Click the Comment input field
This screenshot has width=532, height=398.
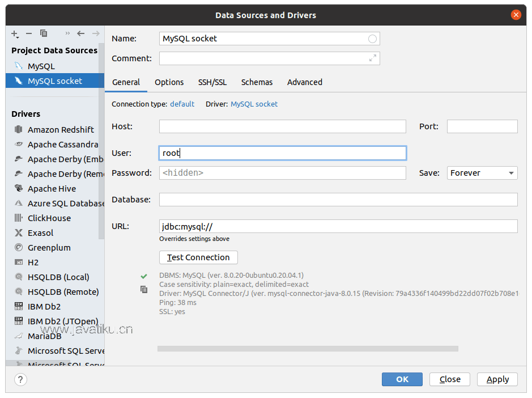coord(269,58)
